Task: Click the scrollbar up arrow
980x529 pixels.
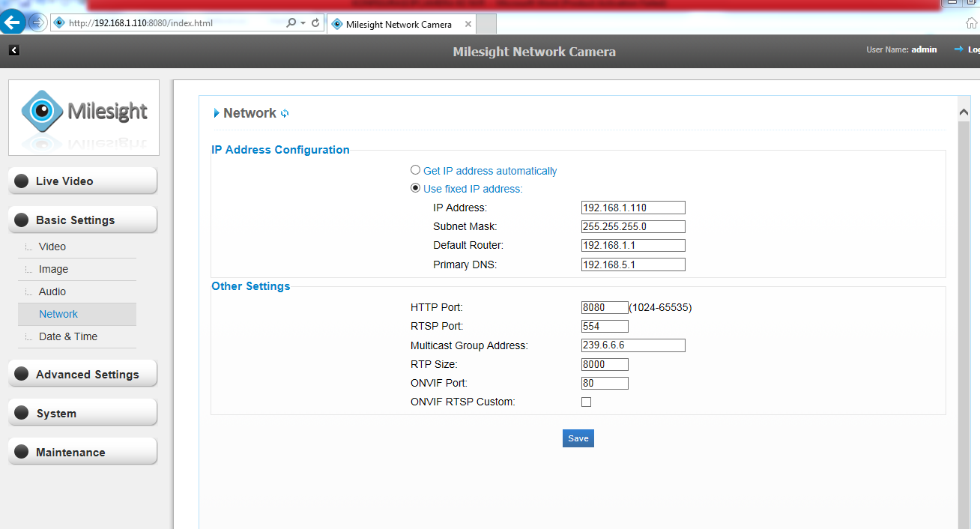Action: (x=964, y=112)
